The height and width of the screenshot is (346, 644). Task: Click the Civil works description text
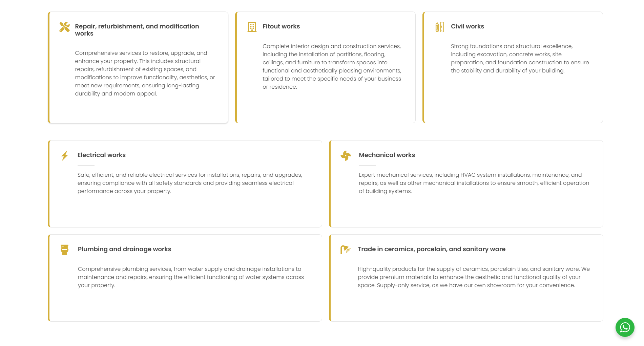(520, 59)
